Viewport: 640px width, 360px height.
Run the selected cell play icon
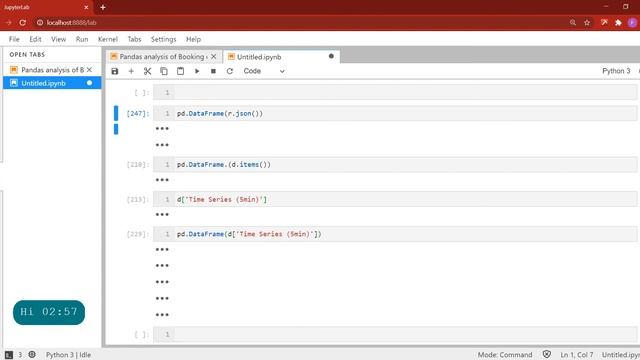click(x=197, y=71)
